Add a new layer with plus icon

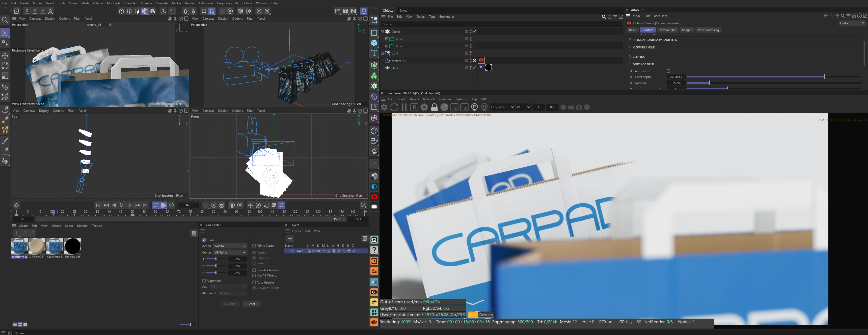point(290,238)
